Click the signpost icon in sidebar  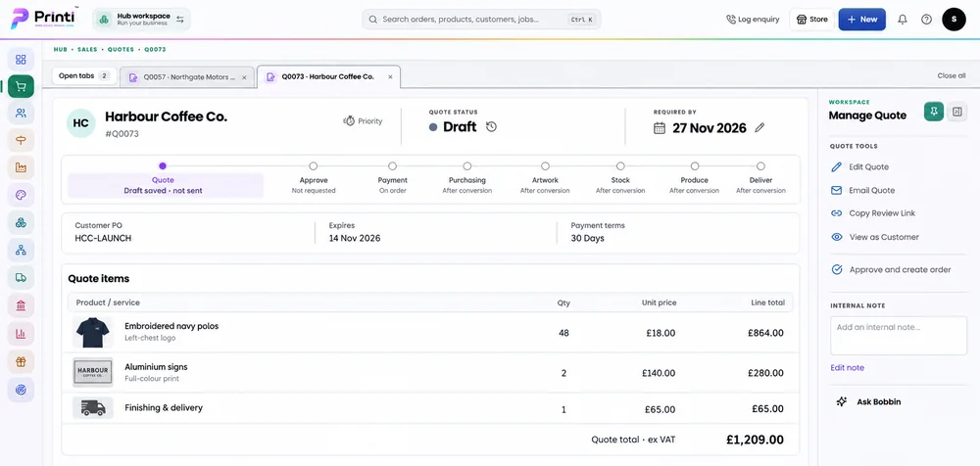[x=21, y=140]
